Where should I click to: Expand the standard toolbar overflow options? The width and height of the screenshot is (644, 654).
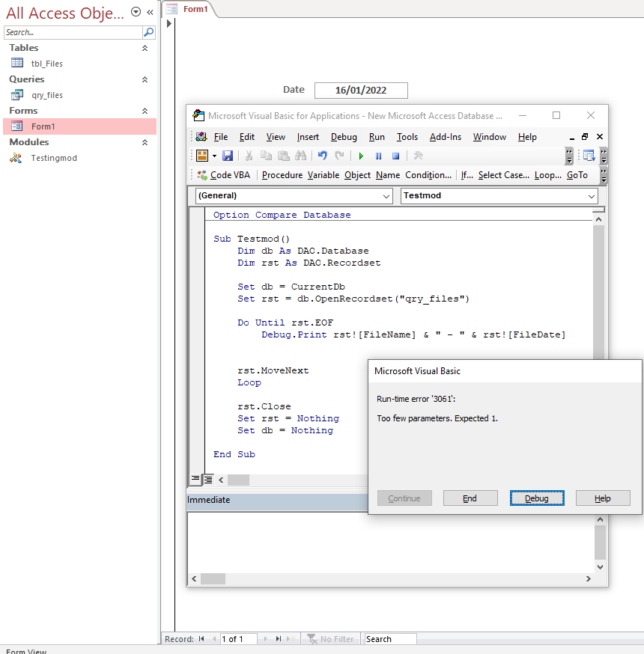pyautogui.click(x=569, y=156)
